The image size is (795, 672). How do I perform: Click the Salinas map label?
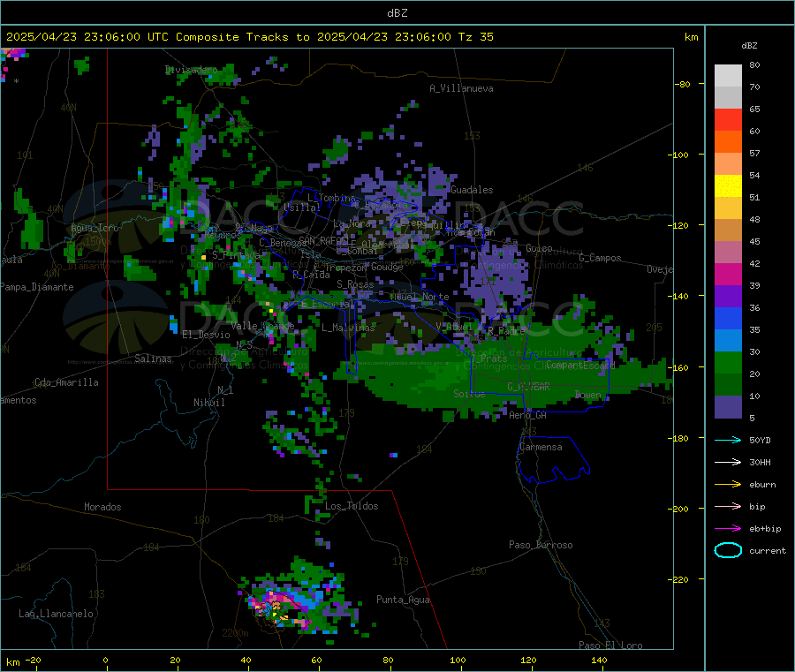click(153, 359)
